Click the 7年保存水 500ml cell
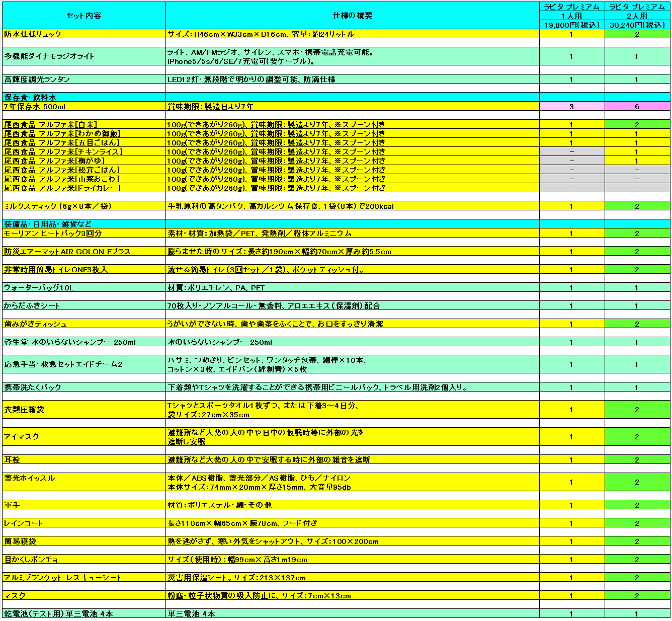The width and height of the screenshot is (672, 621). [84, 107]
